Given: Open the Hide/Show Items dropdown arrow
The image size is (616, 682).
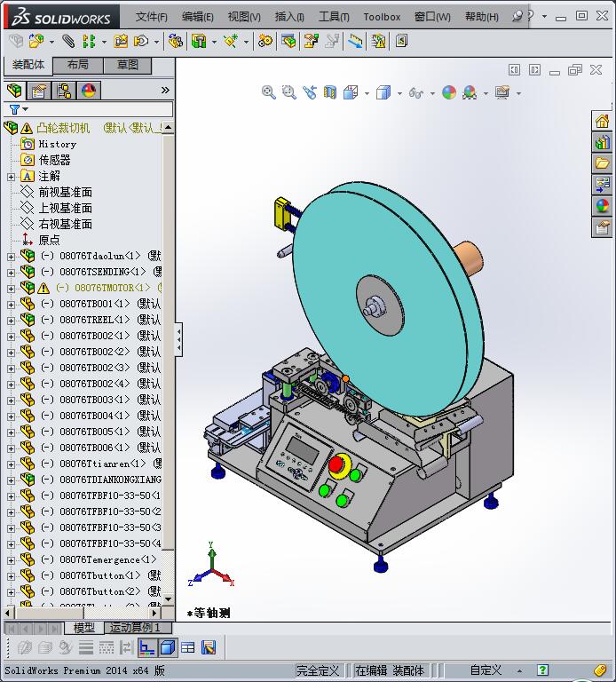Looking at the screenshot, I should 432,93.
